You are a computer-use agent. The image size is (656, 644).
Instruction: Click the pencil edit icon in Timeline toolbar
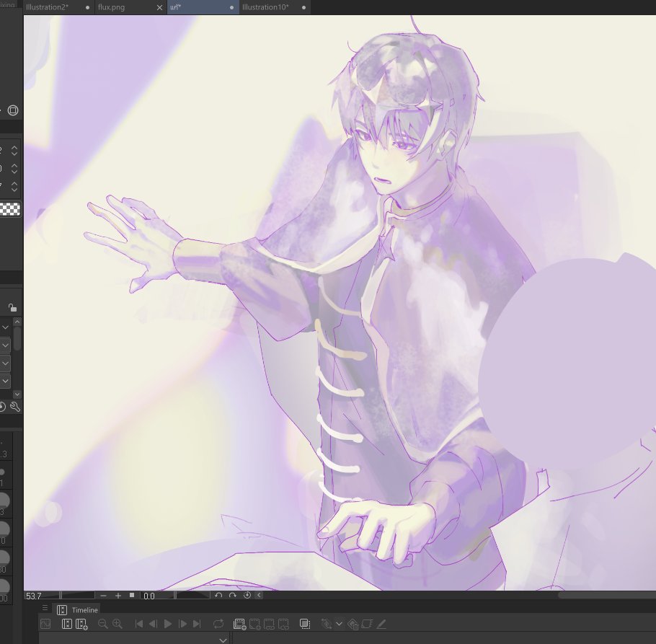pos(381,624)
